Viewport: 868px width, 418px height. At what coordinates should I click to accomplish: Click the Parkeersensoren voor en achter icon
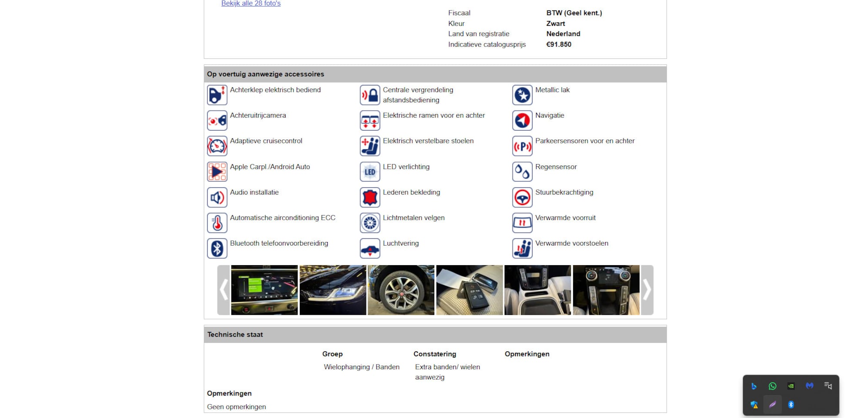point(522,146)
